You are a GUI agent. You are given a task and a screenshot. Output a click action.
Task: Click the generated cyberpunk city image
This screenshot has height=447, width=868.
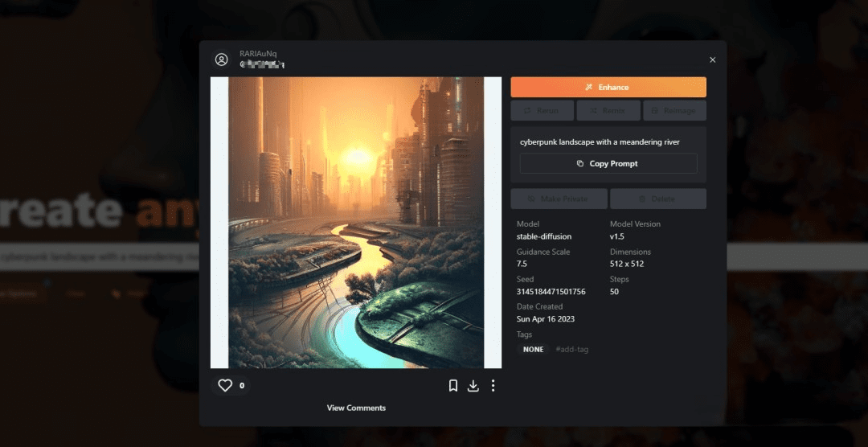point(356,223)
